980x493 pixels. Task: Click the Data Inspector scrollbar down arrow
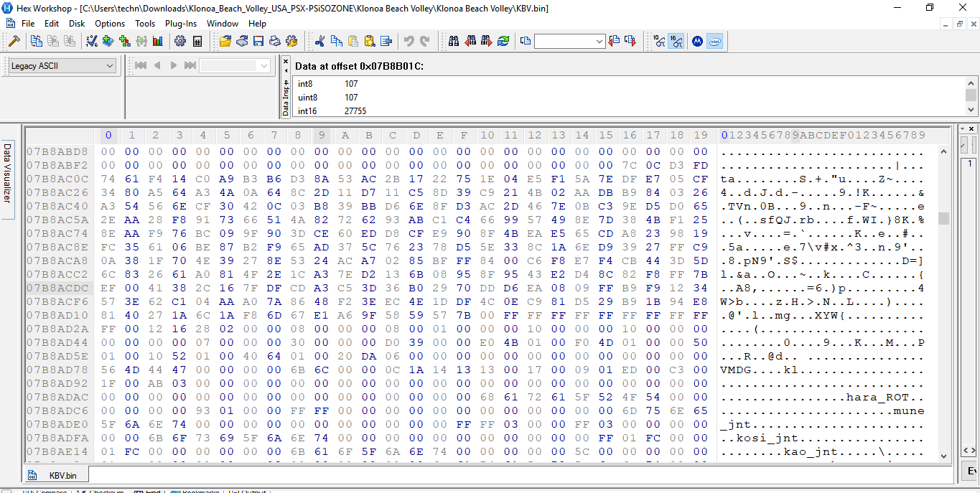point(971,110)
